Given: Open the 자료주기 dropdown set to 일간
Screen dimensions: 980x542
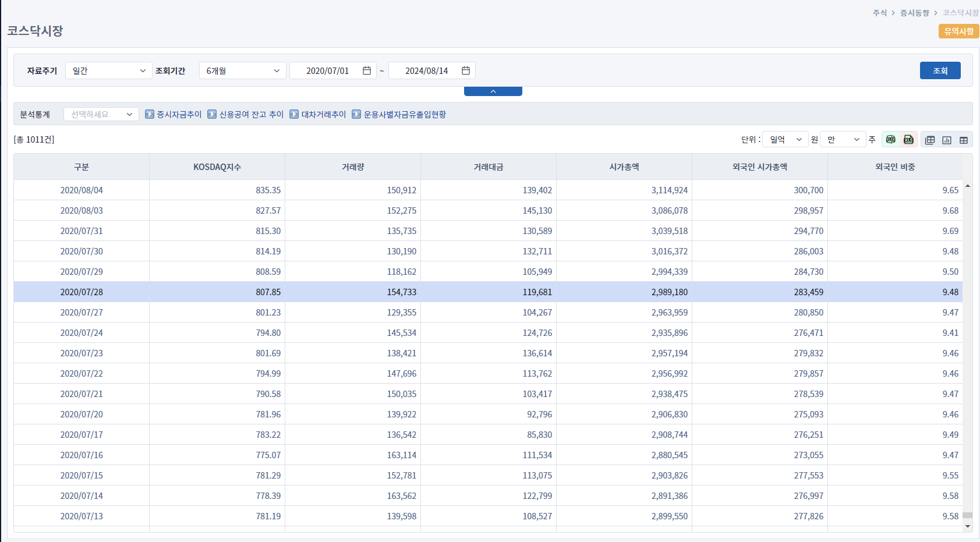Looking at the screenshot, I should point(109,70).
